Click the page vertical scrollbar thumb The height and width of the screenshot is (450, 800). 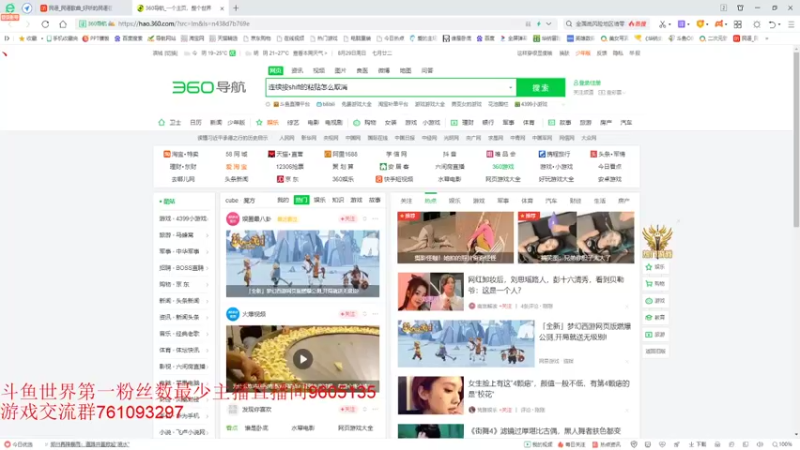(796, 138)
